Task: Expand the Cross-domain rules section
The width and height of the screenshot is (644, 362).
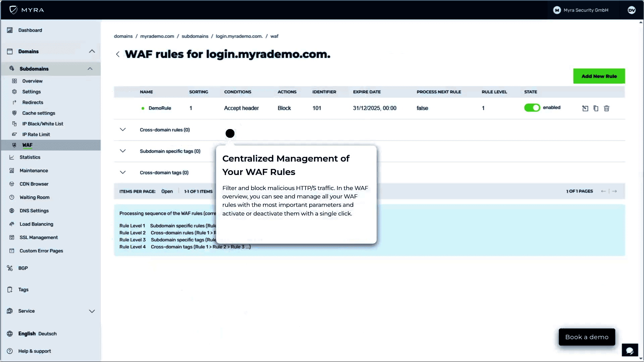Action: click(x=123, y=130)
